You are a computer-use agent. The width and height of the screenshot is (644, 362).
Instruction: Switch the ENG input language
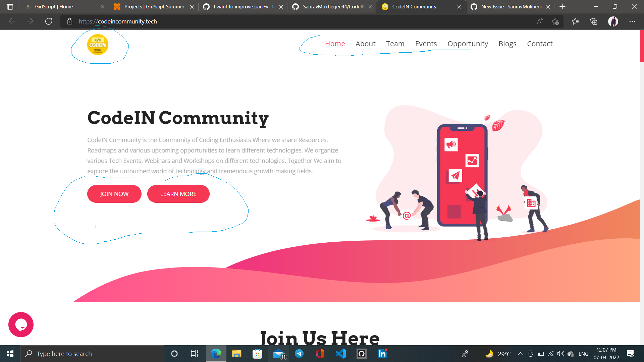tap(584, 353)
